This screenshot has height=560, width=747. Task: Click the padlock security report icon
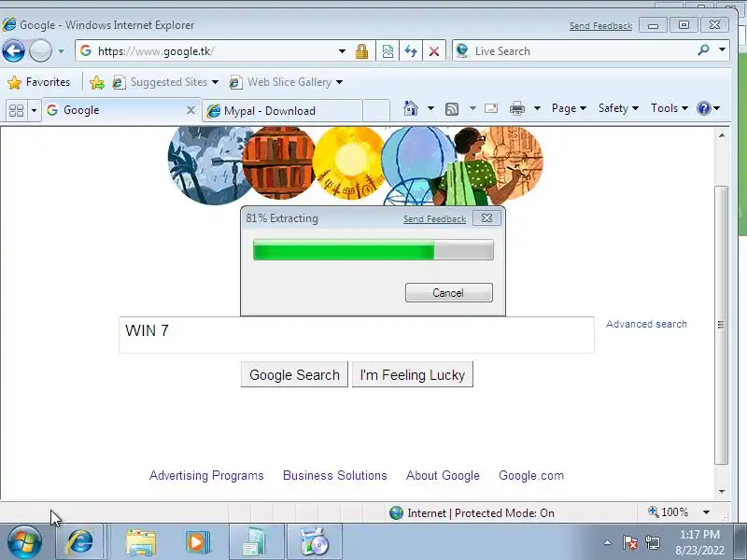[x=362, y=51]
